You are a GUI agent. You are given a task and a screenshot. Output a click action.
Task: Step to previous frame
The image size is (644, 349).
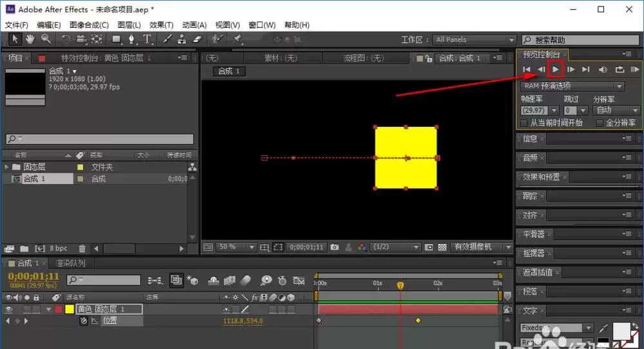pyautogui.click(x=542, y=70)
